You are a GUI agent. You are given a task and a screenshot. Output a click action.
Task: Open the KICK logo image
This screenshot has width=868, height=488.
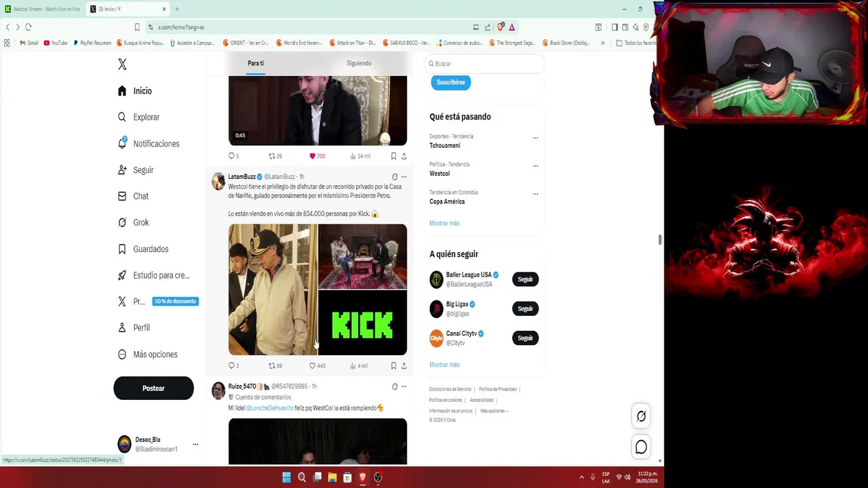click(363, 323)
